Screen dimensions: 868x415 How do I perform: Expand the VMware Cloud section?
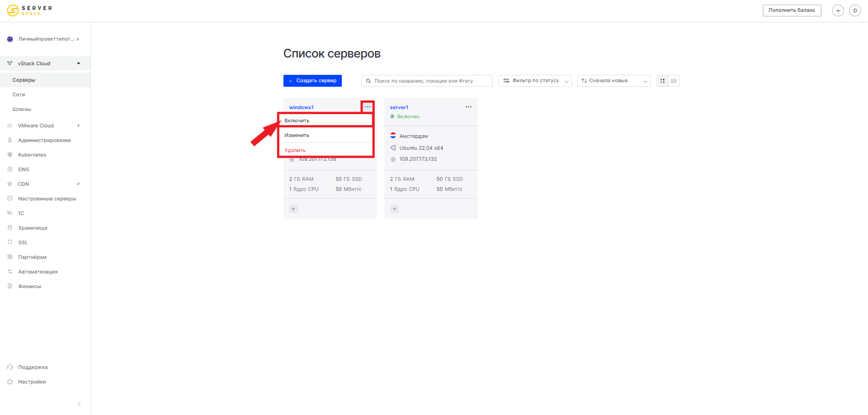[x=78, y=125]
